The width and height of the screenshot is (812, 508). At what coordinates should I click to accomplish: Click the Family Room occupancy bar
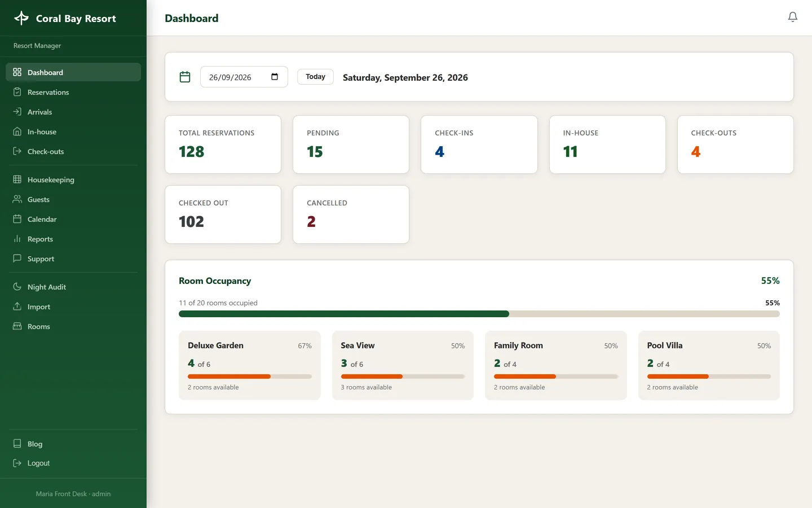(556, 376)
